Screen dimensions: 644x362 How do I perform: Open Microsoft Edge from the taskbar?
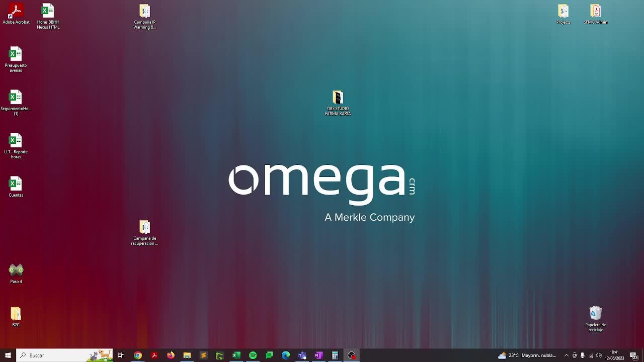286,355
